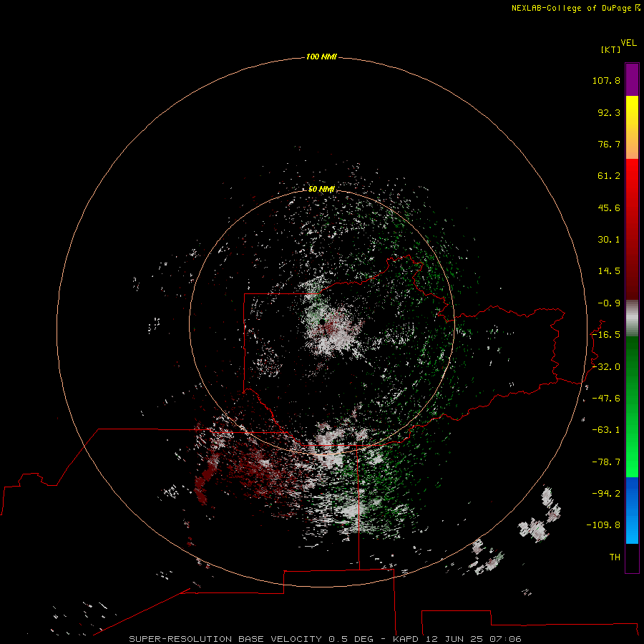Click the 107.8 legend value
This screenshot has width=644, height=644.
(x=606, y=80)
